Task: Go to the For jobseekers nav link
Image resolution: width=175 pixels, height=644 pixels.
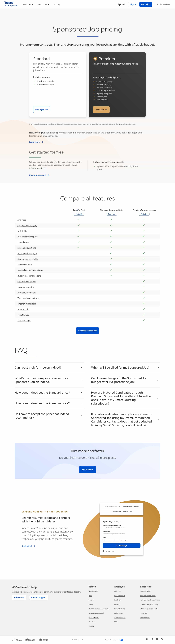Action: (163, 4)
